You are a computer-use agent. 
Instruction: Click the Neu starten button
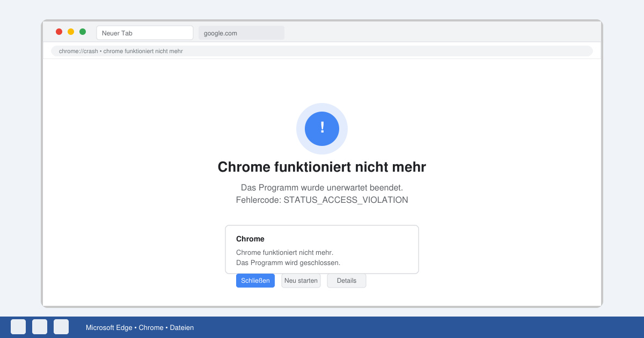[x=301, y=281]
